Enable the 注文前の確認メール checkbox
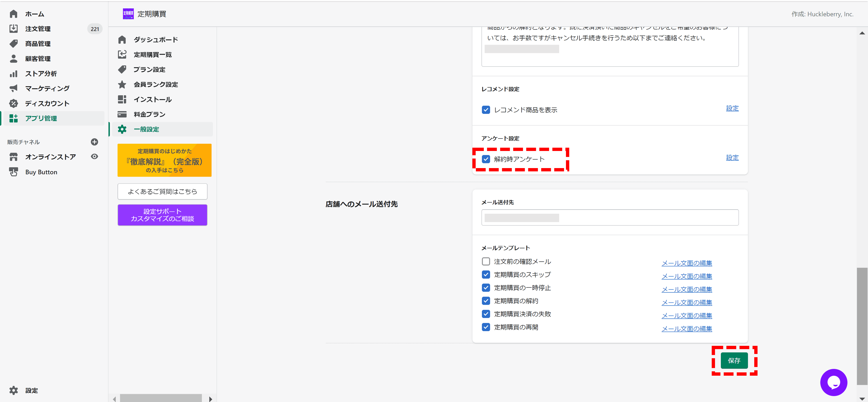The height and width of the screenshot is (402, 868). [486, 261]
